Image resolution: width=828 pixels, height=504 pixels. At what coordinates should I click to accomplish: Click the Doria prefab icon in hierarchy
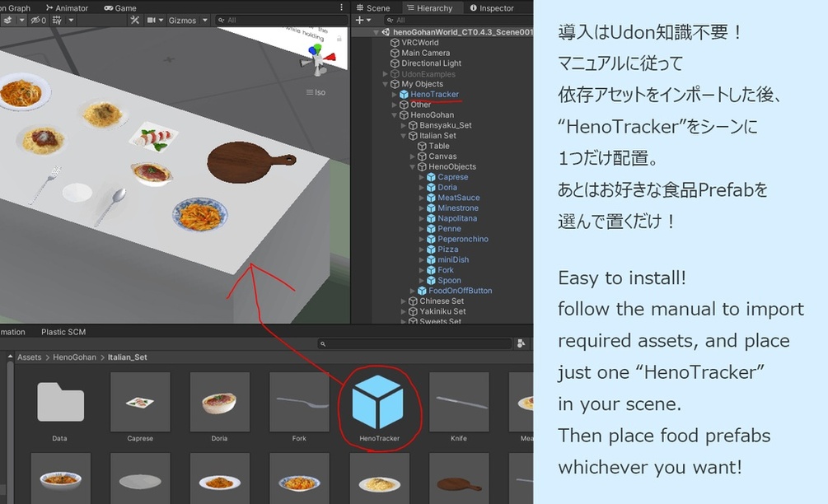(431, 187)
